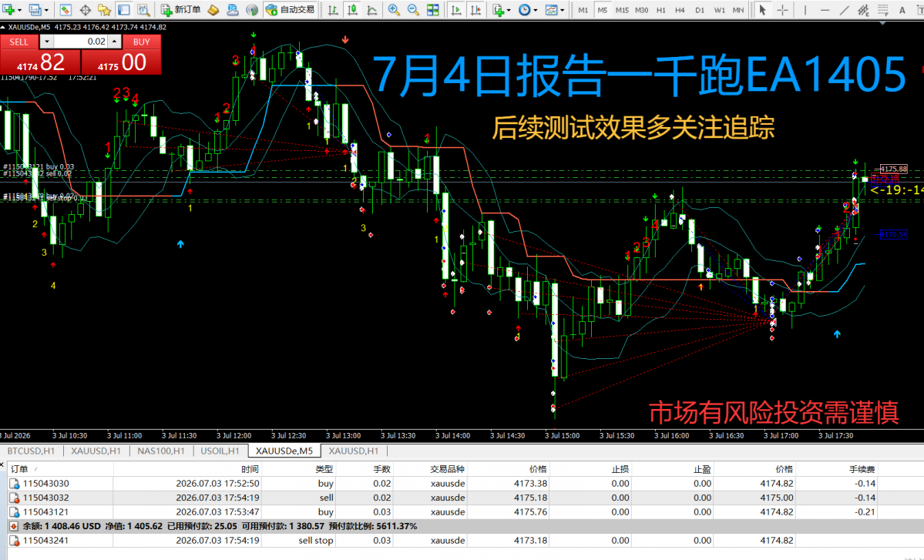Image resolution: width=924 pixels, height=560 pixels.
Task: Open the lot volume dropdown arrow
Action: pyautogui.click(x=46, y=42)
